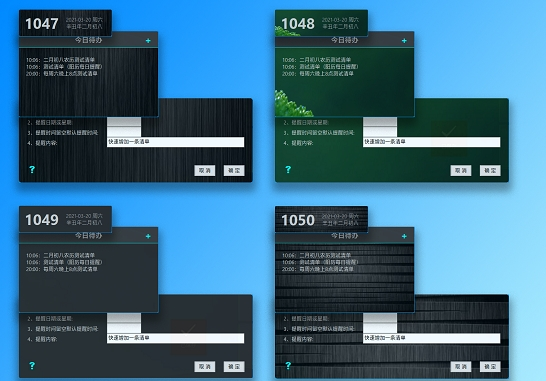Viewport: 546px width, 381px height.
Task: Select the 二月初八农历测试清单 row in skin 1050
Action: pyautogui.click(x=317, y=256)
